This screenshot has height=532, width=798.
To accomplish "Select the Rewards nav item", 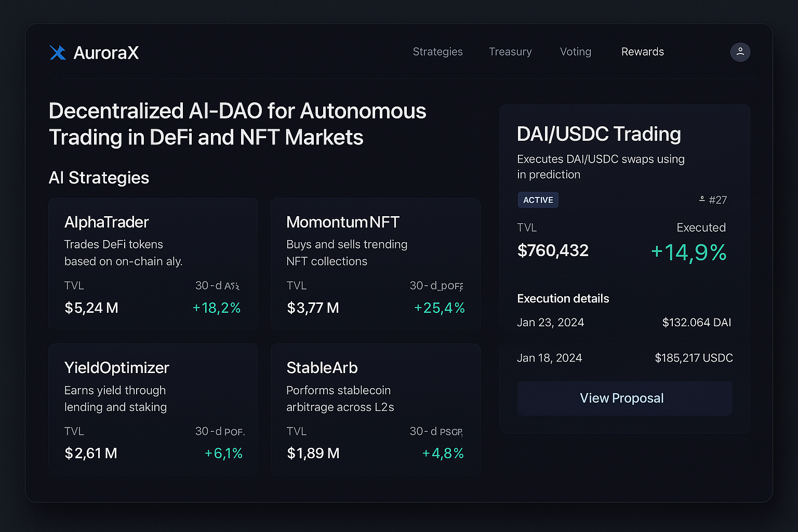I will pos(643,52).
